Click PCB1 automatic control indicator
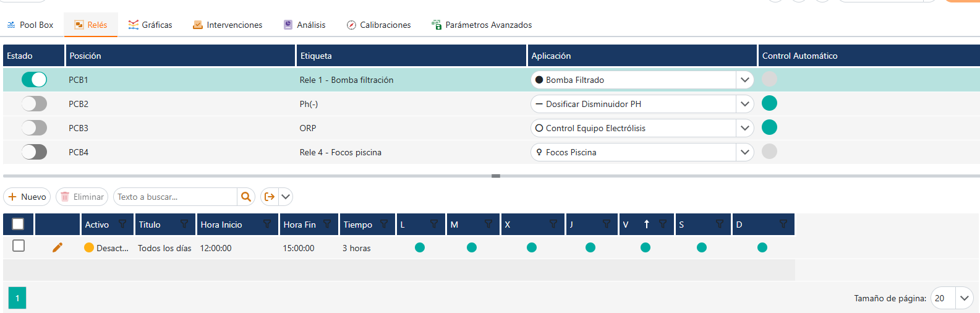 click(769, 79)
